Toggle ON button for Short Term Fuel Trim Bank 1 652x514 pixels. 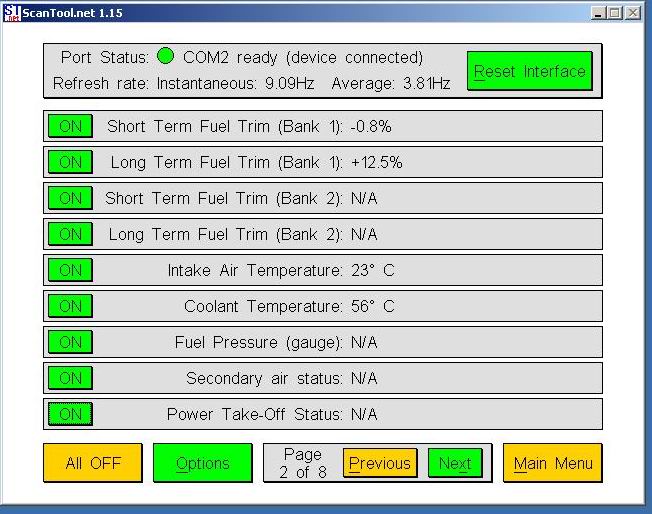pyautogui.click(x=70, y=126)
